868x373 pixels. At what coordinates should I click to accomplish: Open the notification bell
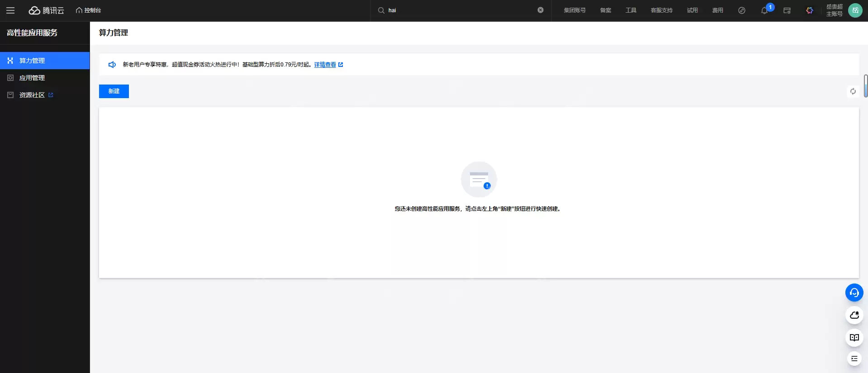pyautogui.click(x=764, y=10)
